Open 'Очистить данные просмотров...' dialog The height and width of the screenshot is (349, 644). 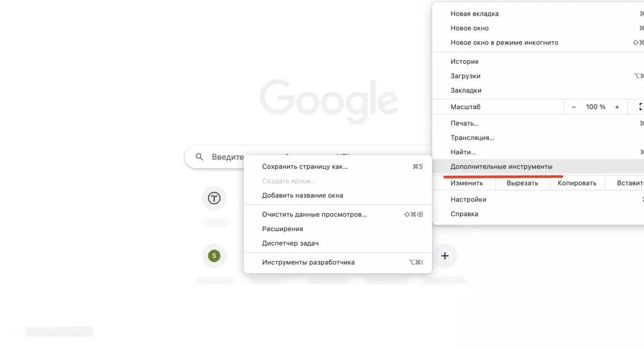coord(338,214)
